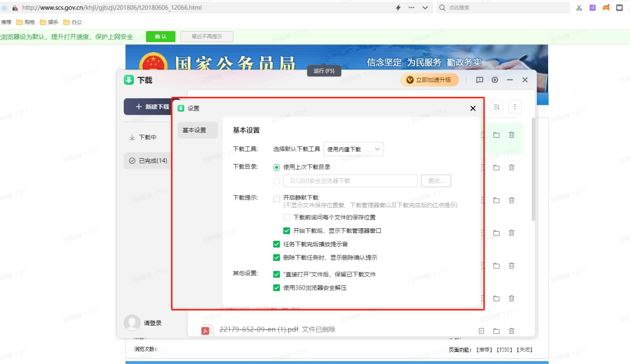Click the 更改... button
The height and width of the screenshot is (364, 630).
436,181
